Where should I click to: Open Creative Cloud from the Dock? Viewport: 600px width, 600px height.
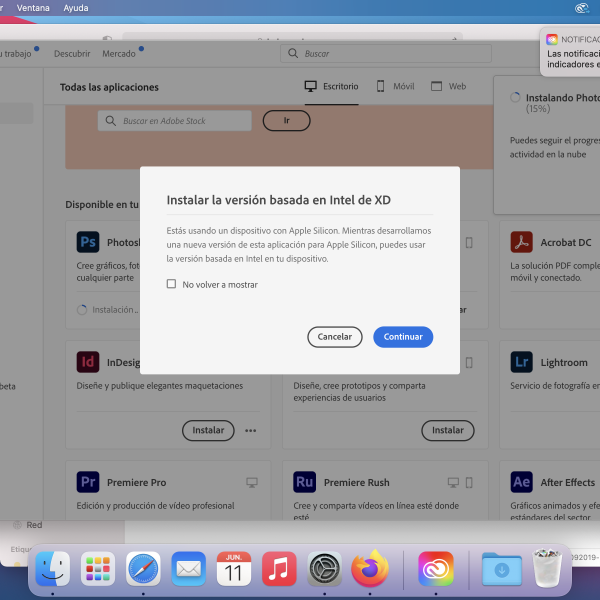pos(436,569)
